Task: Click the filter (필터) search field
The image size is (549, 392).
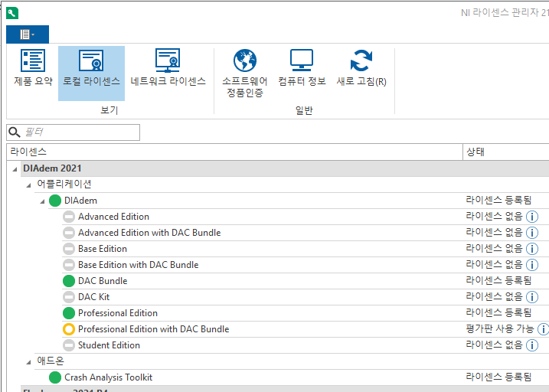Action: coord(74,132)
